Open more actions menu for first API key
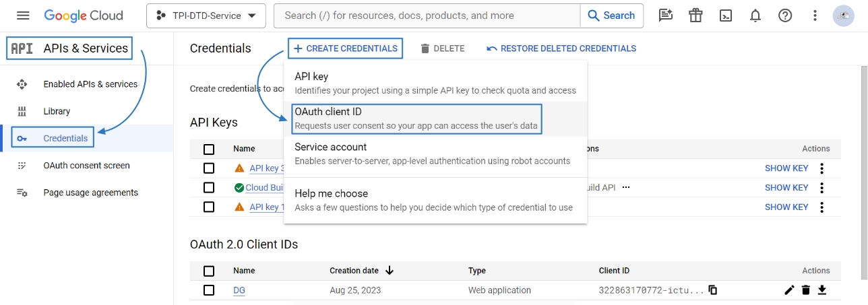 coord(821,168)
